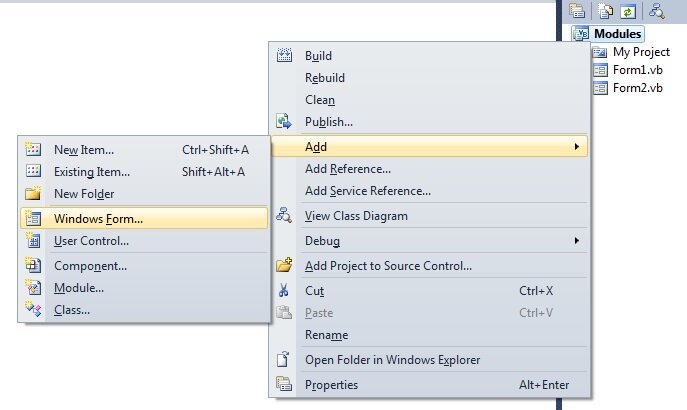Screen dimensions: 687x410
Task: Click the Publish globe icon
Action: coord(284,122)
